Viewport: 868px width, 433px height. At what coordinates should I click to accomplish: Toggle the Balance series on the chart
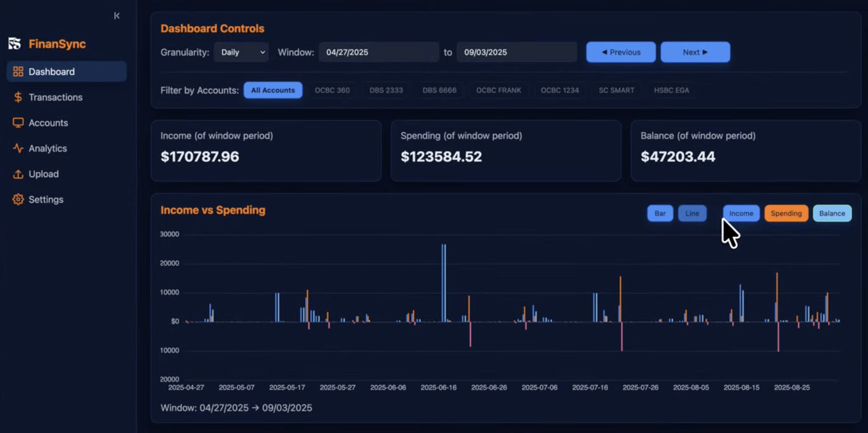point(833,213)
